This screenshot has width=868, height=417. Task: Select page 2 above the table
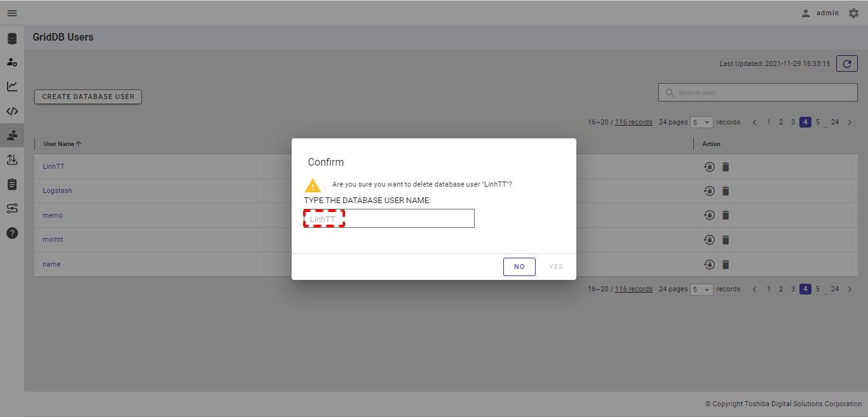click(x=781, y=122)
